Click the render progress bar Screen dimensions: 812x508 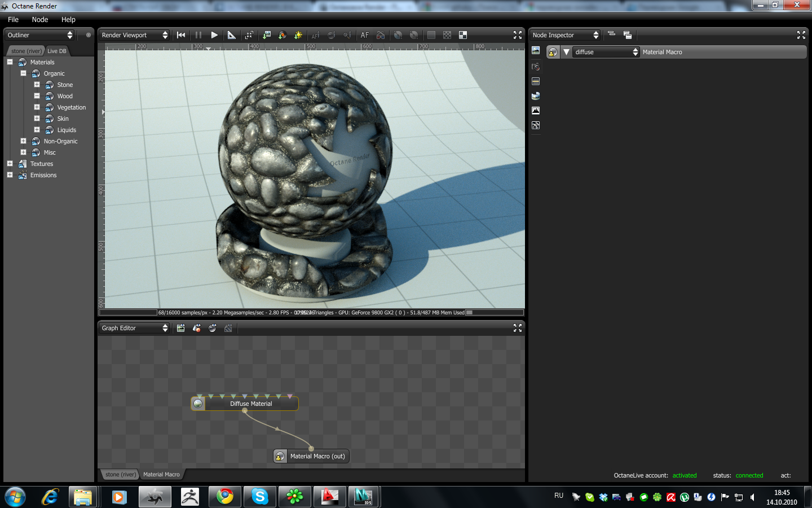(x=128, y=312)
